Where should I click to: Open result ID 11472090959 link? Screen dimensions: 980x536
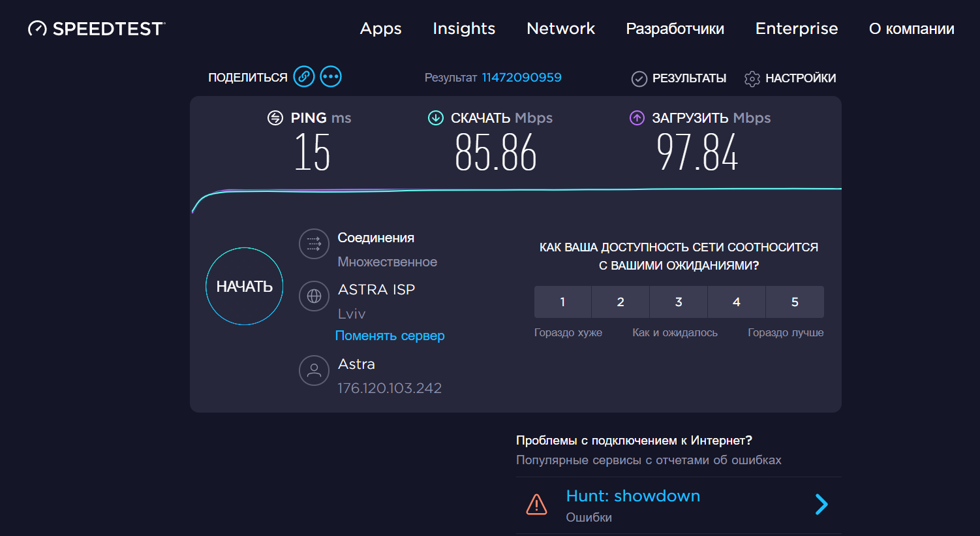[x=521, y=78]
